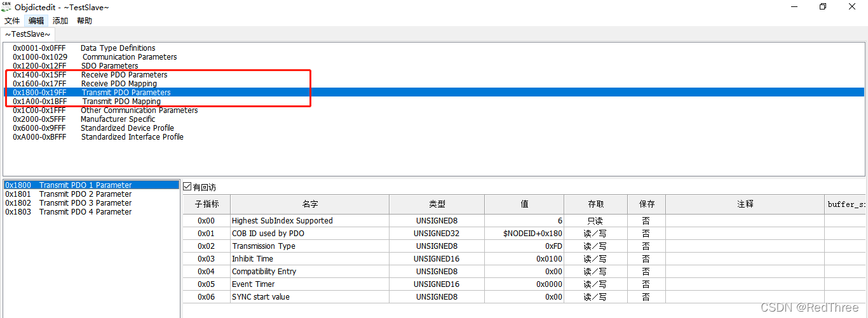Select Receive PDO Parameters range

433,75
